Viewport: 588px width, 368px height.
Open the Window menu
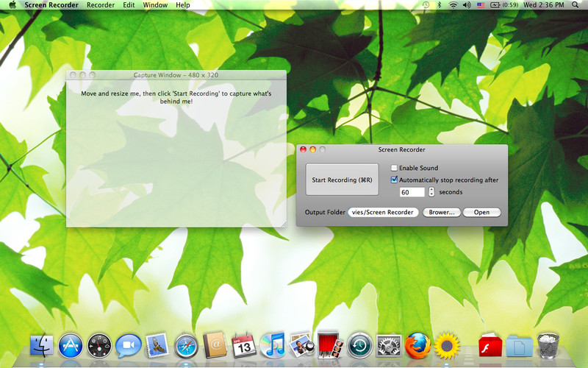[155, 5]
